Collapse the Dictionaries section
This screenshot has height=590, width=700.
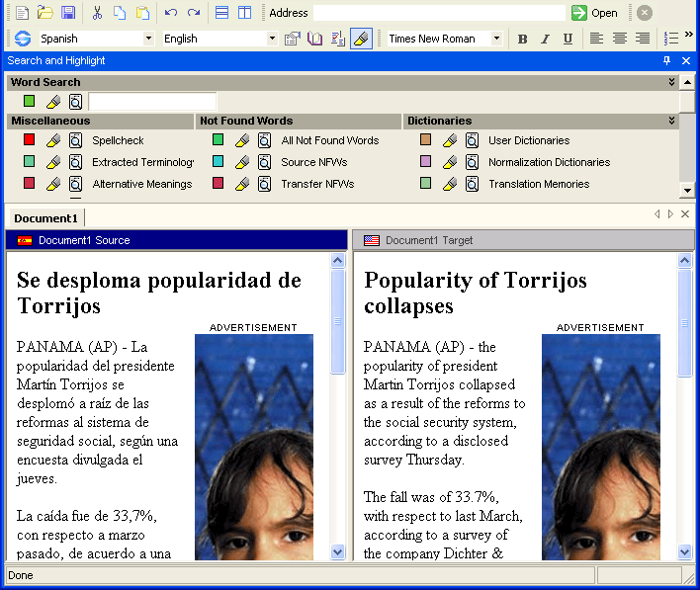(671, 121)
